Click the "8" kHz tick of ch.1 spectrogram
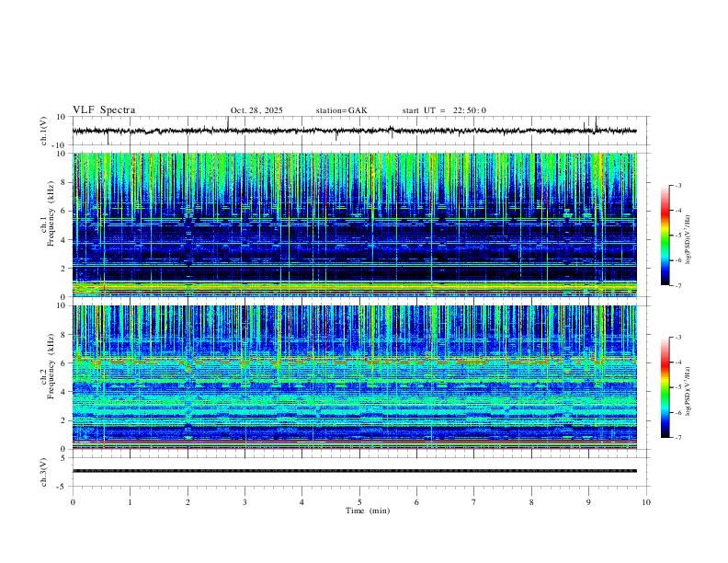728x563 pixels. 64,182
